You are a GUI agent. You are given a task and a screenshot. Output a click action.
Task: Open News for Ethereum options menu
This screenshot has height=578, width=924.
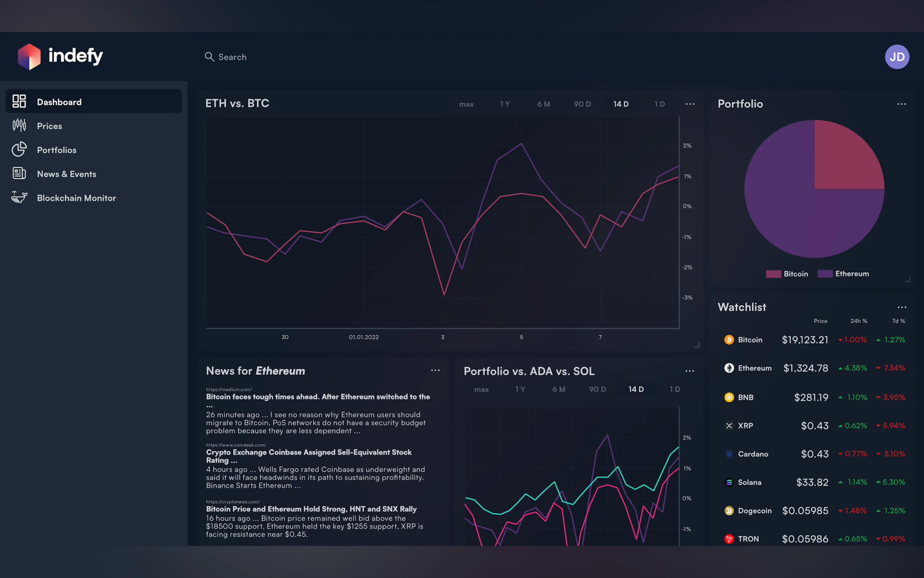435,371
